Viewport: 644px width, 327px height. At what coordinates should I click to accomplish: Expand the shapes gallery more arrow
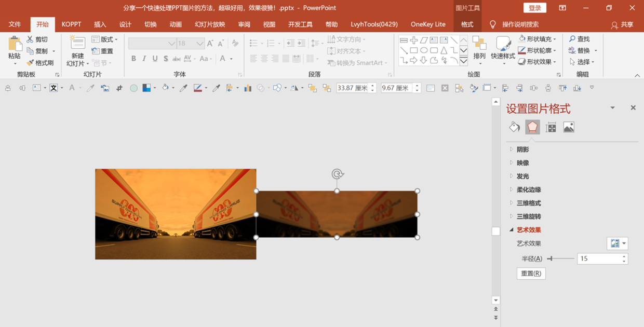(x=464, y=61)
